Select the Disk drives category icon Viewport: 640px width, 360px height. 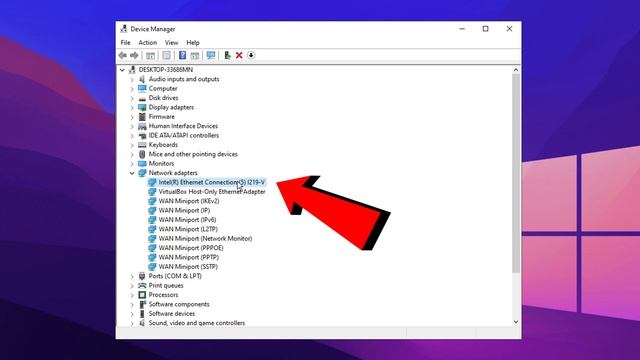point(142,98)
